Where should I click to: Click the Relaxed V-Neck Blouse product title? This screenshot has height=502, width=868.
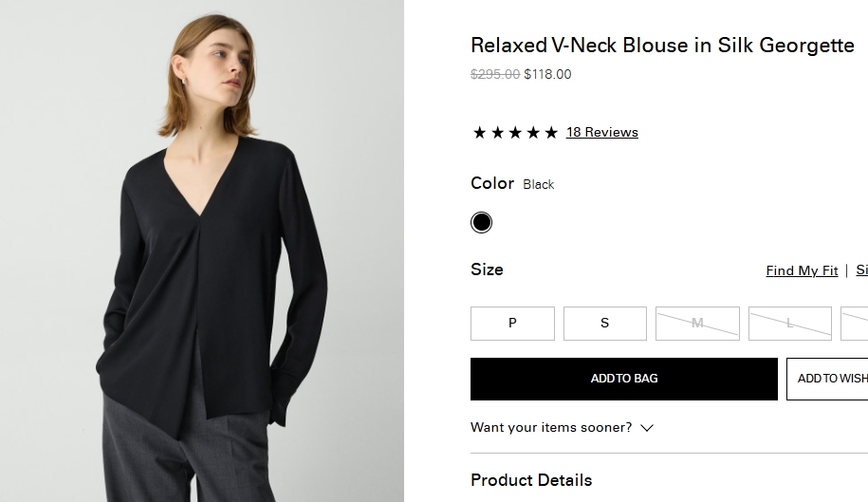662,46
